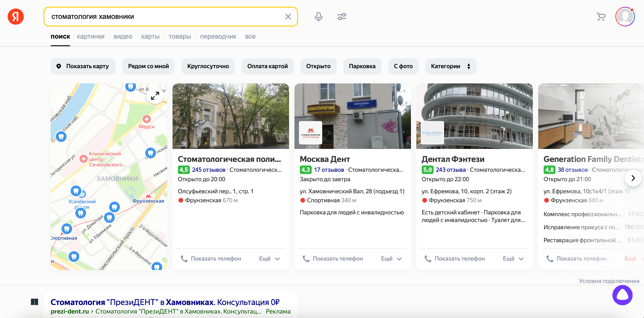Open Стоматология ПрезиДЕНТ в Хамовниках ad link
The height and width of the screenshot is (318, 644).
click(165, 302)
